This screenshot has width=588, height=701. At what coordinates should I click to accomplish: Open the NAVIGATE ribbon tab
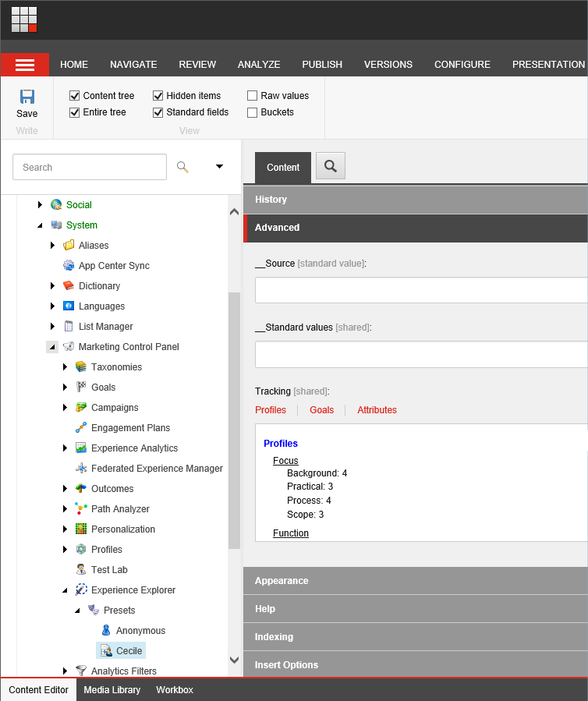(x=133, y=65)
